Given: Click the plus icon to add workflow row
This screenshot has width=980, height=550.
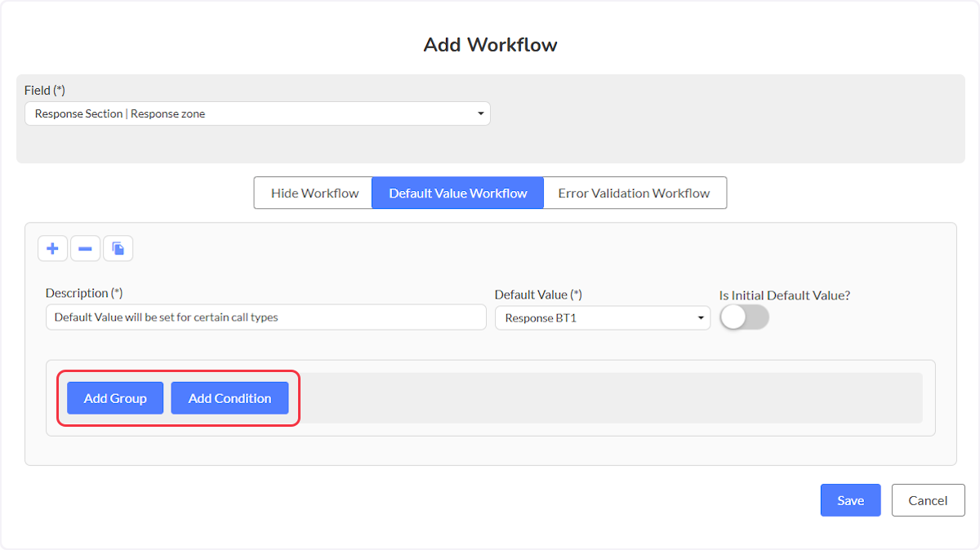Looking at the screenshot, I should 53,248.
